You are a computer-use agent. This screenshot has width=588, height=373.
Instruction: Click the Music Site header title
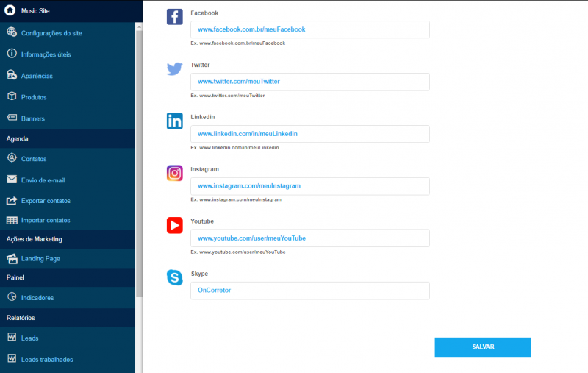point(35,11)
